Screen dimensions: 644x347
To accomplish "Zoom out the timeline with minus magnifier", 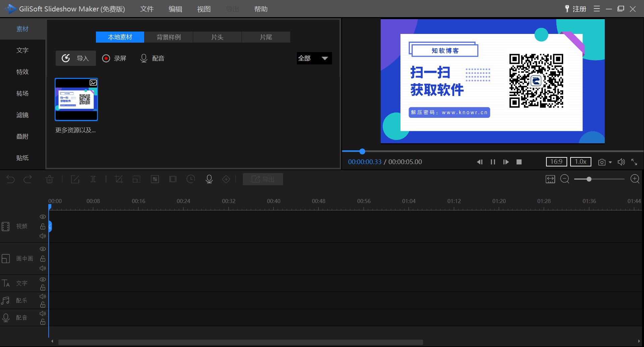I will 565,179.
